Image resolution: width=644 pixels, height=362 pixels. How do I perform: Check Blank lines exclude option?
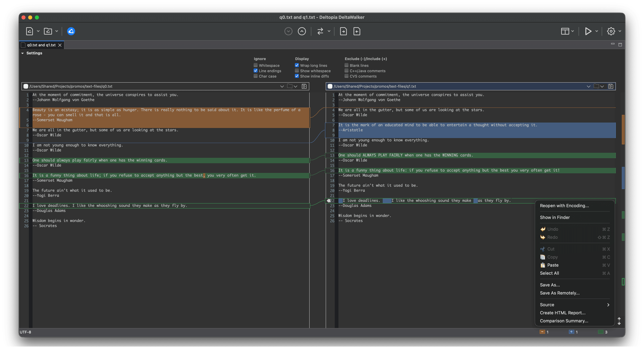pyautogui.click(x=346, y=65)
